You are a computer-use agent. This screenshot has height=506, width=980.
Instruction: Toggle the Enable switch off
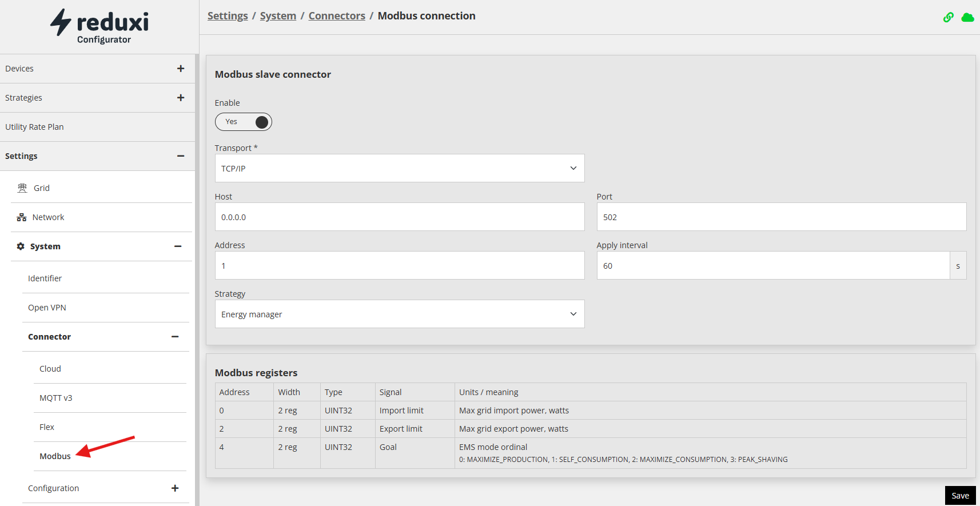244,122
